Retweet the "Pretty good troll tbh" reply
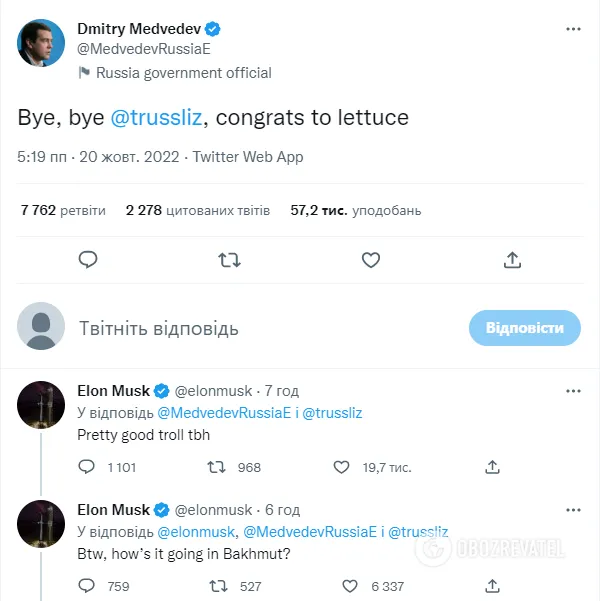Screen dimensions: 600x601 (x=215, y=467)
